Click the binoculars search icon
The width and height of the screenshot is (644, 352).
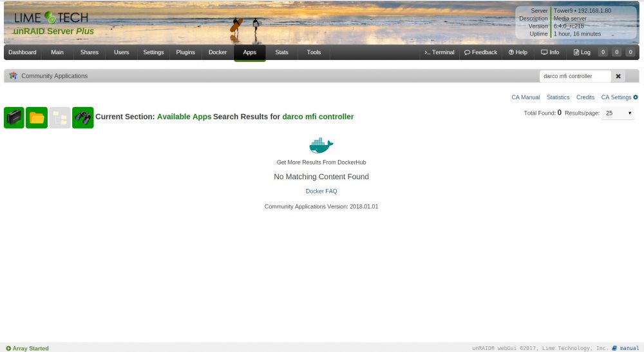tap(83, 117)
